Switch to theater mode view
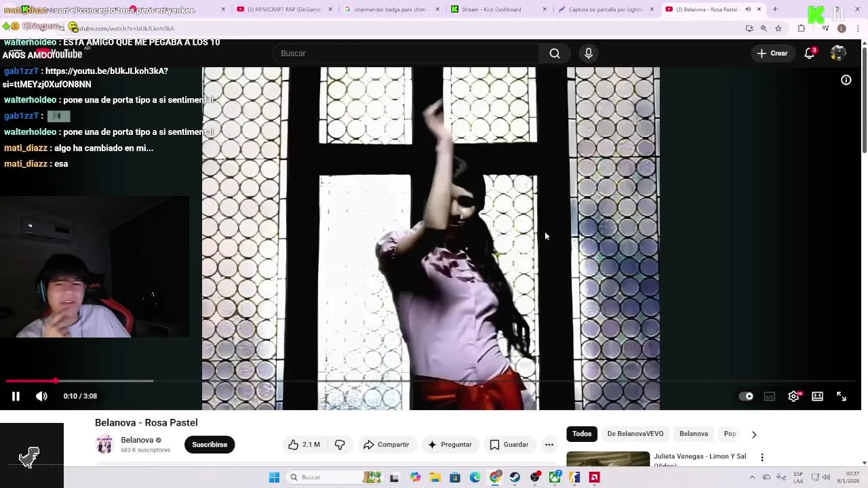 pyautogui.click(x=818, y=396)
